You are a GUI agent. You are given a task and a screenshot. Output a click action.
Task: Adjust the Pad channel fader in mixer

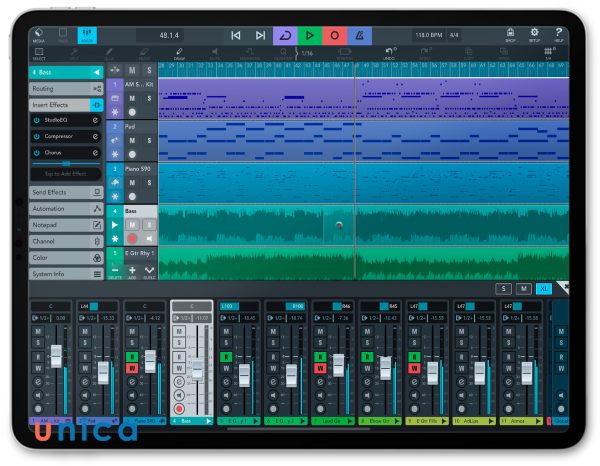(103, 372)
